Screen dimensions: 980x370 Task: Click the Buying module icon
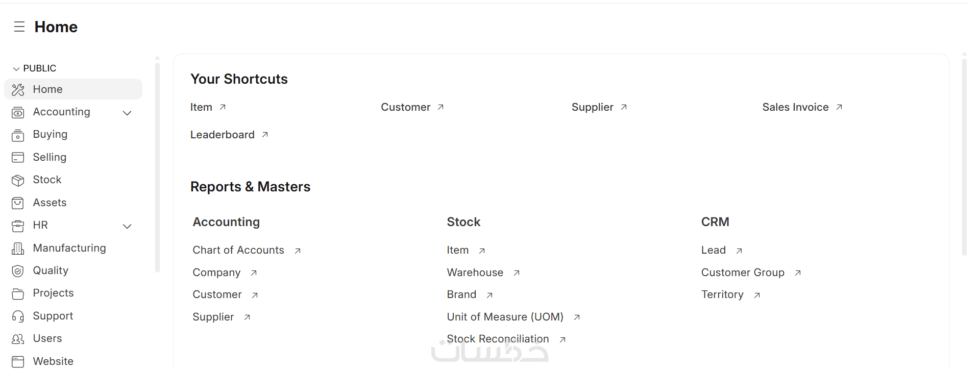pos(18,135)
